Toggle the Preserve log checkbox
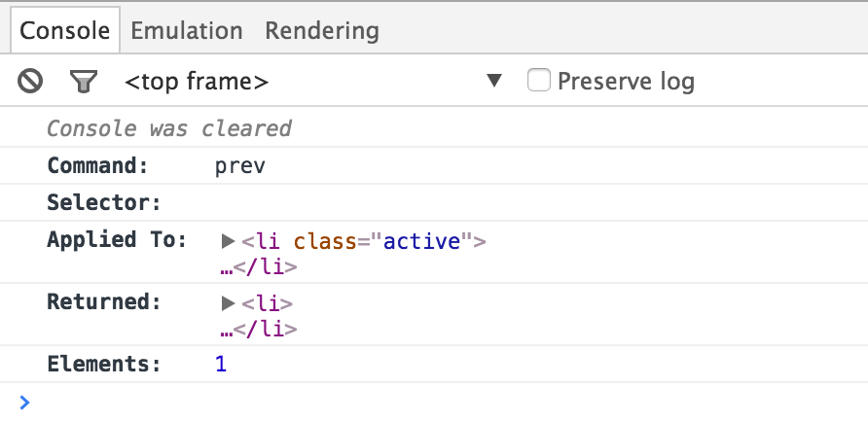Screen dimensions: 868x422 click(x=539, y=81)
